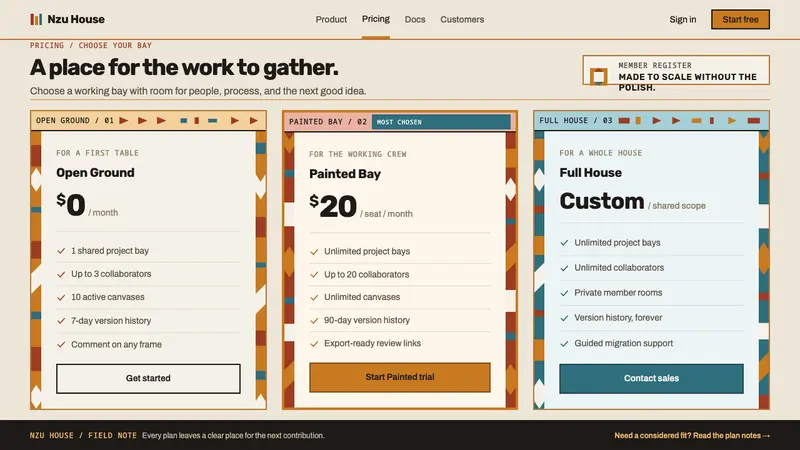Click the / seat / month text
Screen dimensions: 800x450
pos(386,214)
